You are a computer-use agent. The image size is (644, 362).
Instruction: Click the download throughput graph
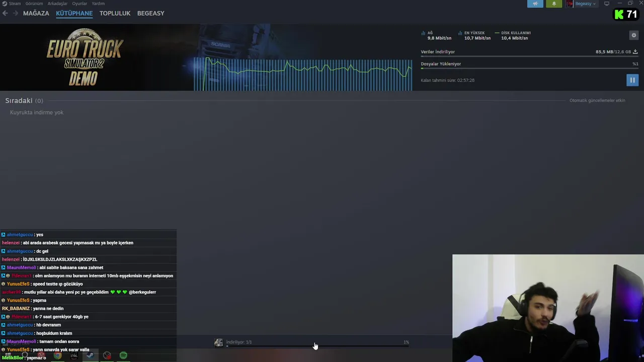(x=303, y=74)
